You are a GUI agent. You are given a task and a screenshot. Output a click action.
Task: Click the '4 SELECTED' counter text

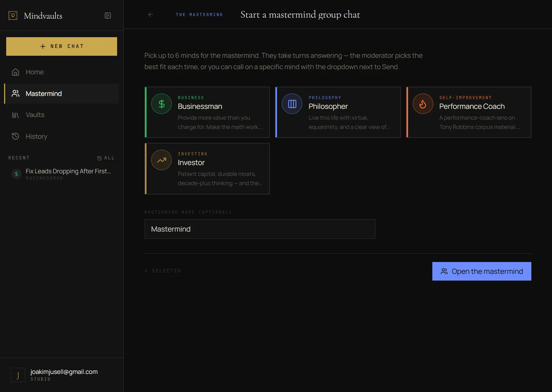click(163, 271)
